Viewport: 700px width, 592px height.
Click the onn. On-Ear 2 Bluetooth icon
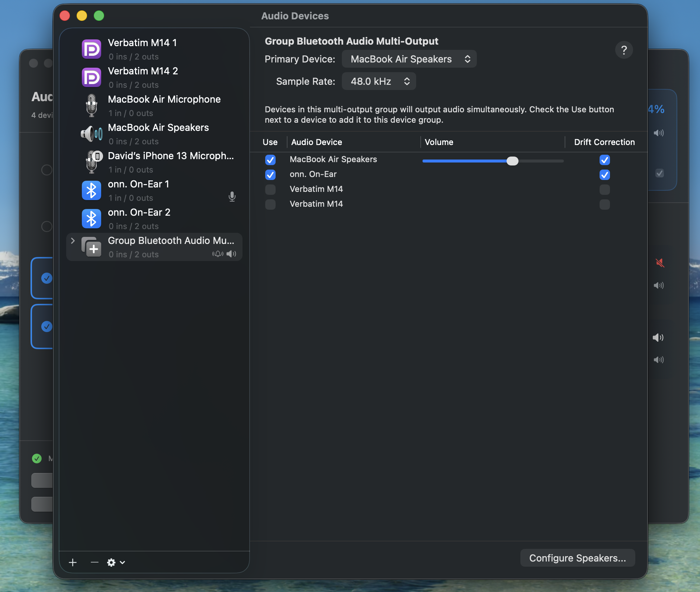click(91, 219)
